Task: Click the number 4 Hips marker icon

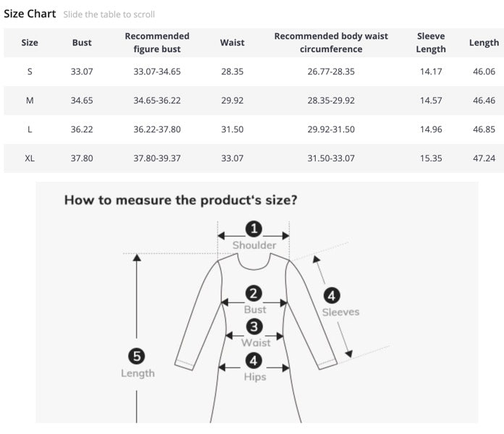Action: 254,360
